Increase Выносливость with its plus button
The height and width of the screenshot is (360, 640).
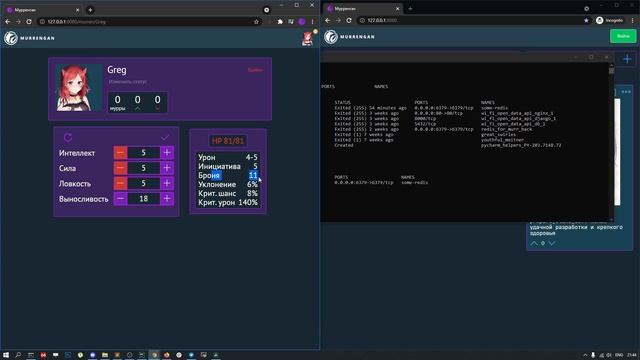pos(167,199)
